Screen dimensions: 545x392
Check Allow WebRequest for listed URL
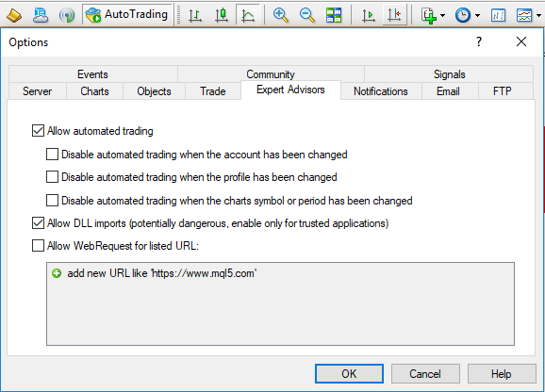coord(38,246)
